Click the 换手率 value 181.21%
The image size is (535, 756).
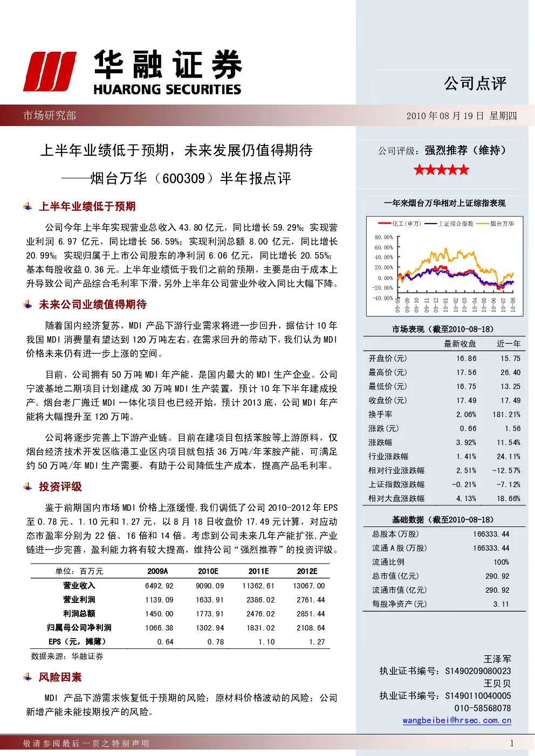coord(506,414)
